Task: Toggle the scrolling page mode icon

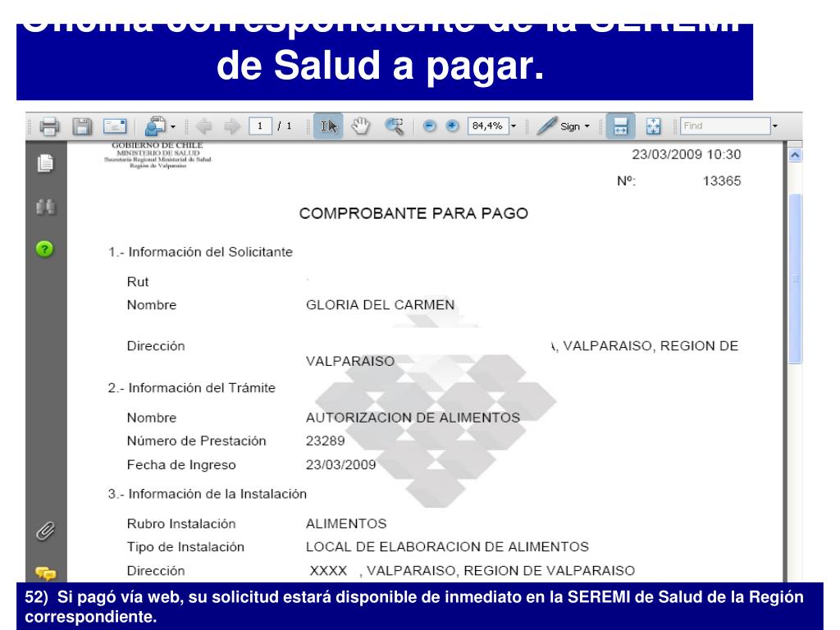Action: 620,126
